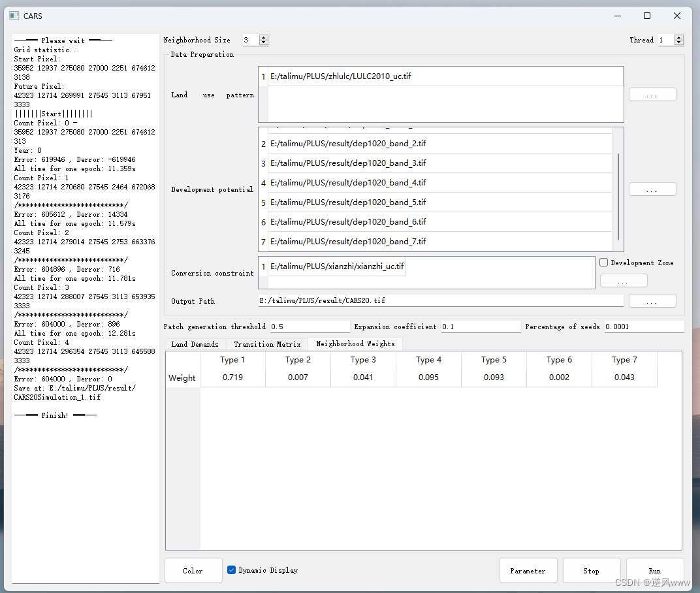Maximize the CARS window
This screenshot has width=700, height=593.
coord(647,16)
